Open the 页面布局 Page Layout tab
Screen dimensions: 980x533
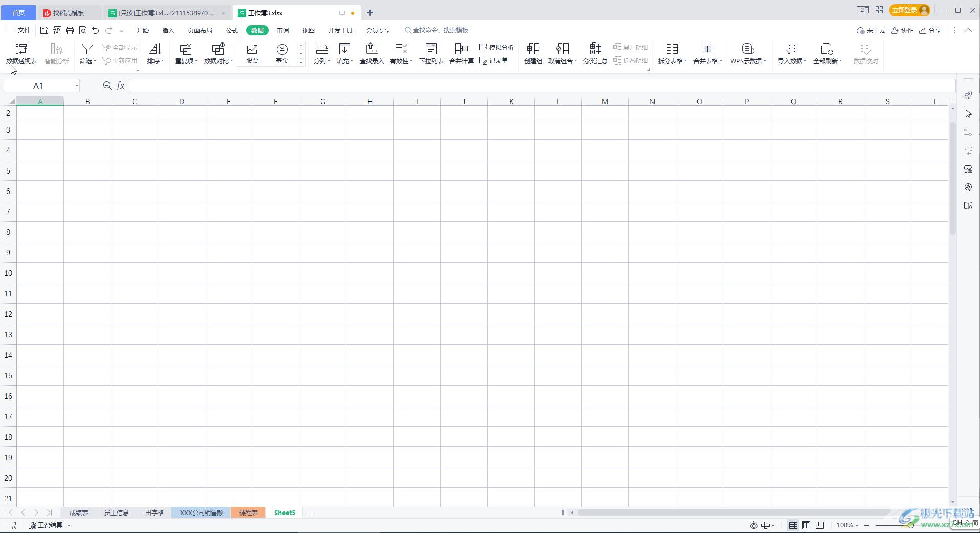pos(200,30)
